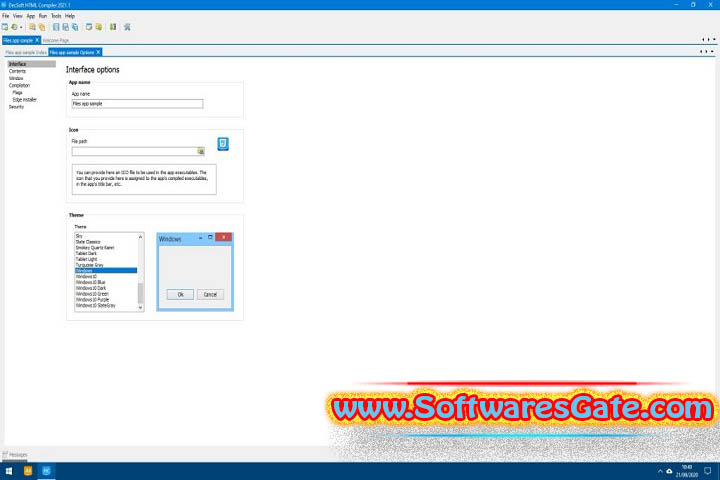Screen dimensions: 720x480
Task: Close the Files app sample top tab
Action: point(37,40)
